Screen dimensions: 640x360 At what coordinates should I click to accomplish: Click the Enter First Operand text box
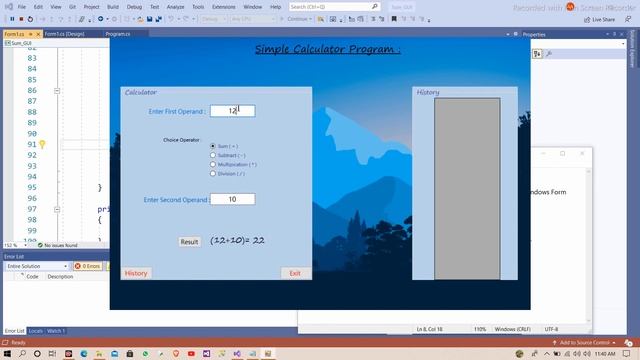coord(233,111)
